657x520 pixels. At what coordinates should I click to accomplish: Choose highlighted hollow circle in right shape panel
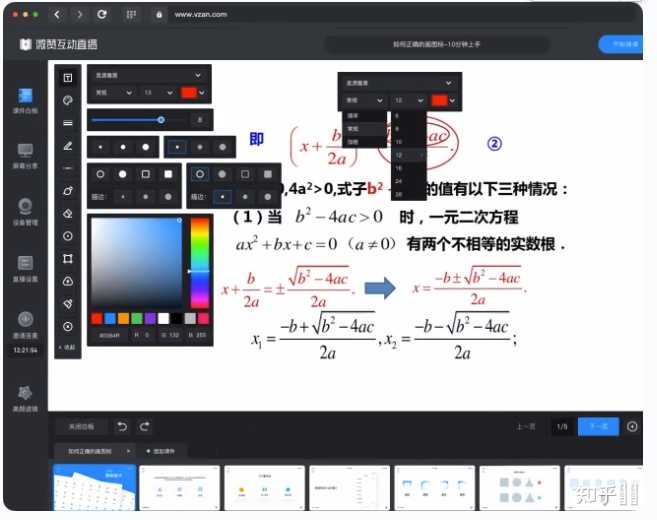(200, 174)
